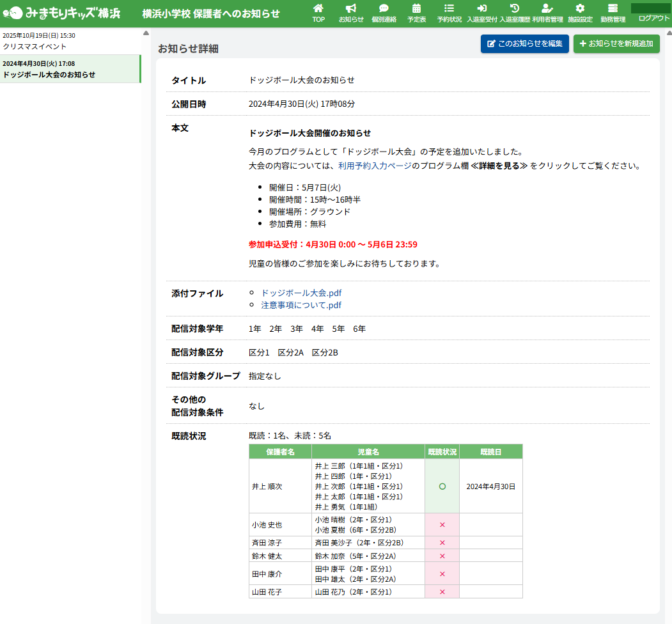The width and height of the screenshot is (672, 624).
Task: Click sidebar scrollbar up arrow
Action: (x=146, y=33)
